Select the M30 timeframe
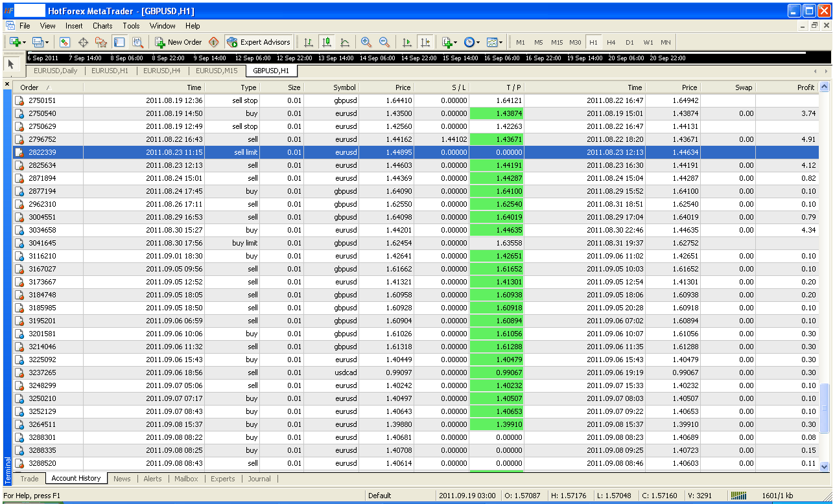Viewport: 835px width, 504px height. click(x=575, y=43)
